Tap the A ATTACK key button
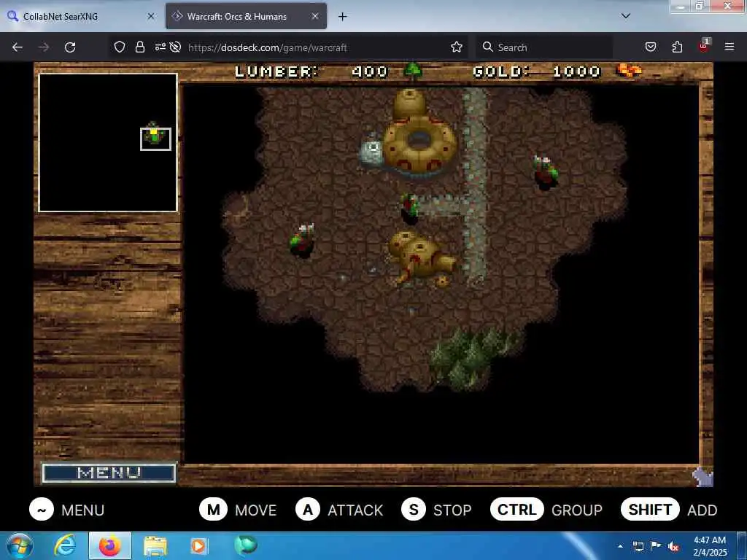The width and height of the screenshot is (747, 560). tap(308, 510)
